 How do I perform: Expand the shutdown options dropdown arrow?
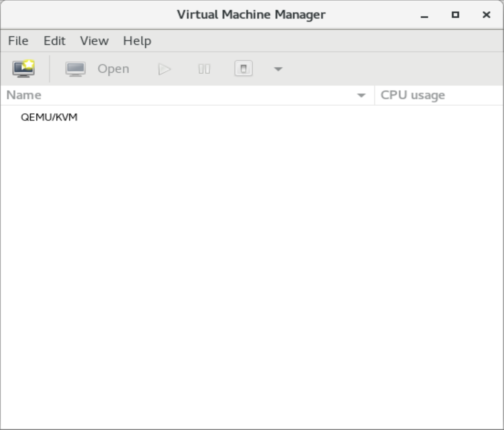tap(278, 69)
